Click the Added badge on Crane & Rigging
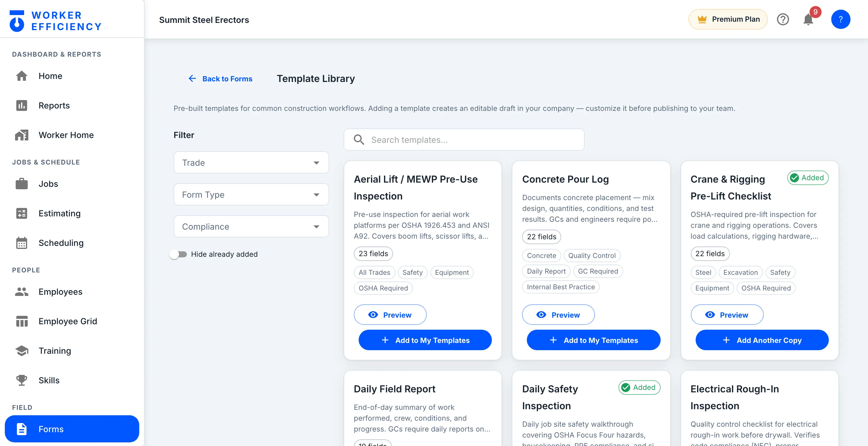The width and height of the screenshot is (868, 446). [808, 178]
